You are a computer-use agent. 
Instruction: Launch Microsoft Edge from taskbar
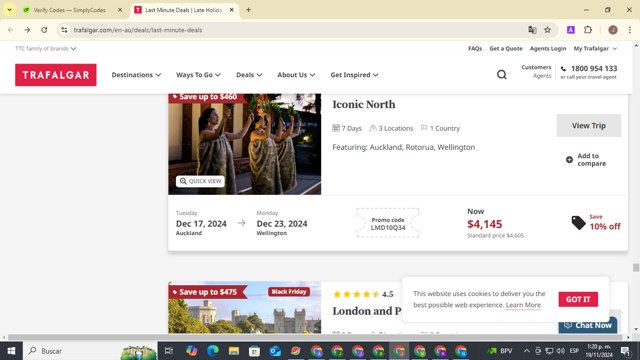point(212,351)
